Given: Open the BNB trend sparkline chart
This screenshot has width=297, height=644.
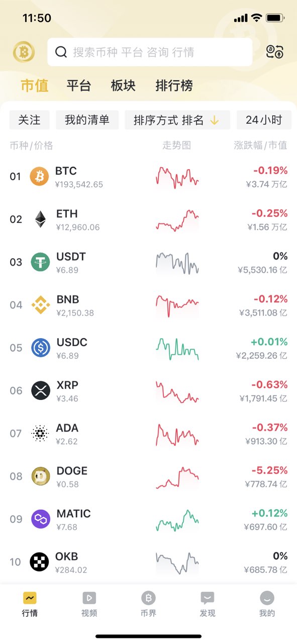Looking at the screenshot, I should coord(177,305).
